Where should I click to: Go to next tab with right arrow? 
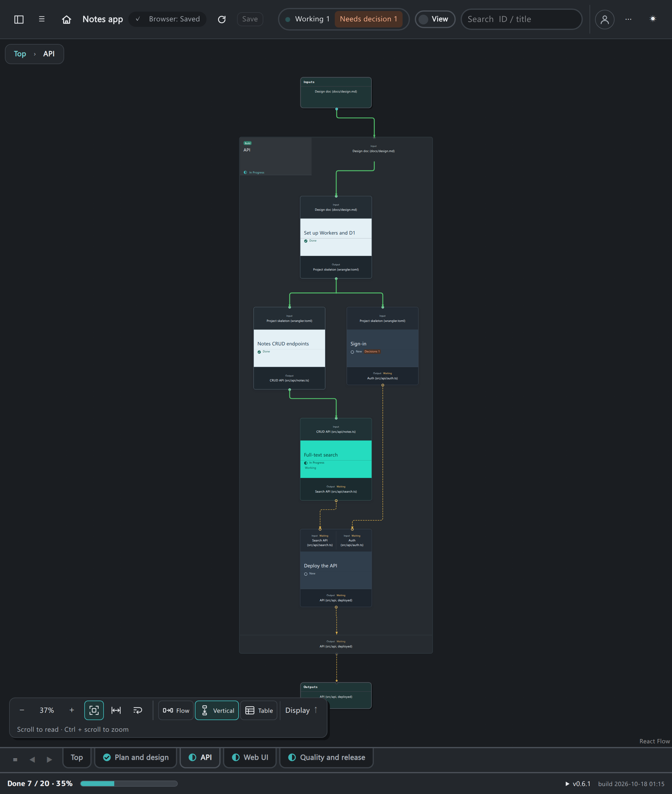49,759
